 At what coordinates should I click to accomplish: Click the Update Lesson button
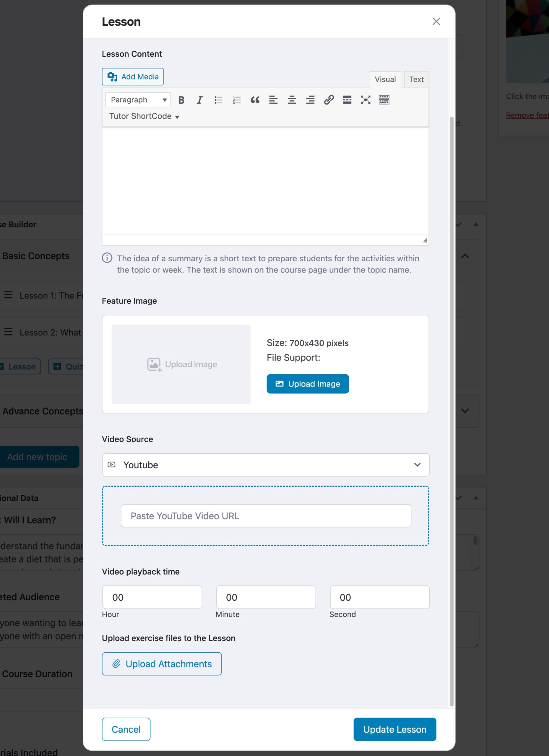(x=394, y=730)
